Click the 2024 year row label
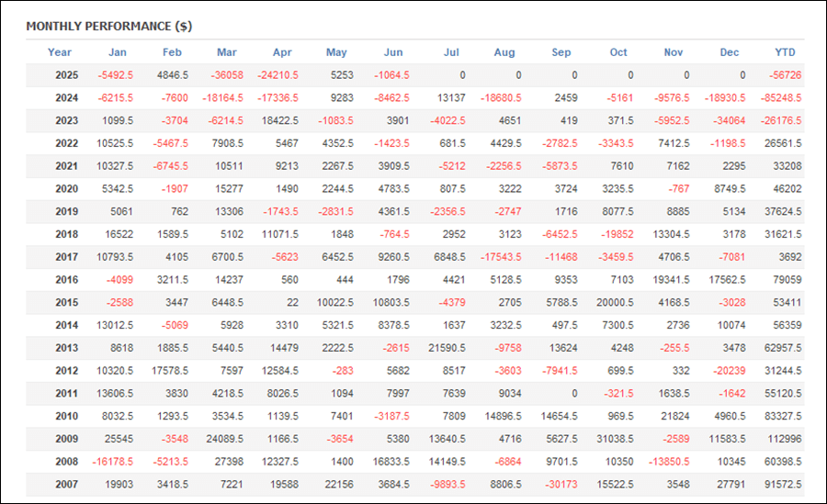The height and width of the screenshot is (504, 827). pos(66,98)
